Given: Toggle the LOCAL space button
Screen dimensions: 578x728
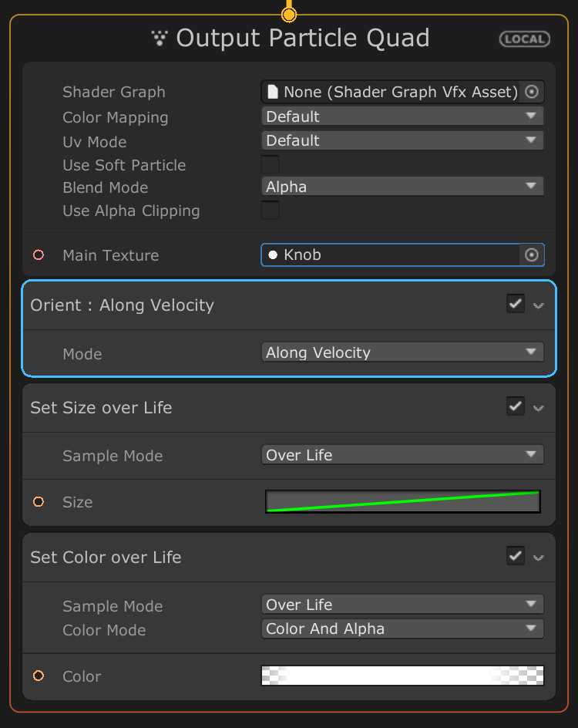Looking at the screenshot, I should 524,39.
